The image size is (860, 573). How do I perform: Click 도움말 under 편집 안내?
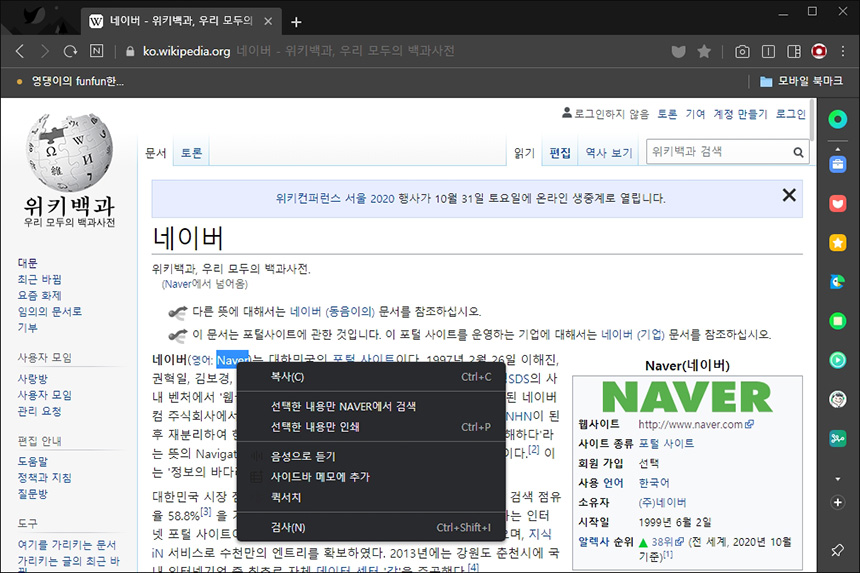pyautogui.click(x=33, y=462)
